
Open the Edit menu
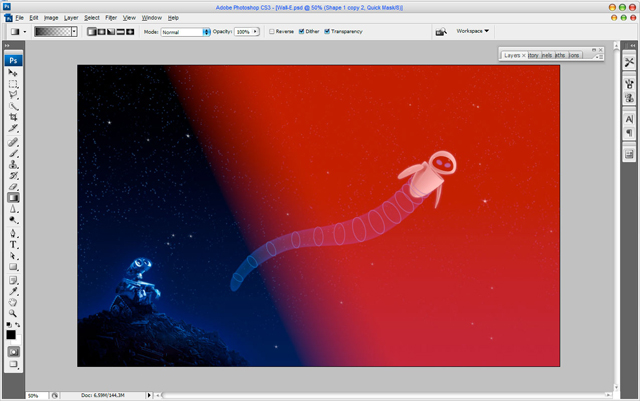coord(34,18)
